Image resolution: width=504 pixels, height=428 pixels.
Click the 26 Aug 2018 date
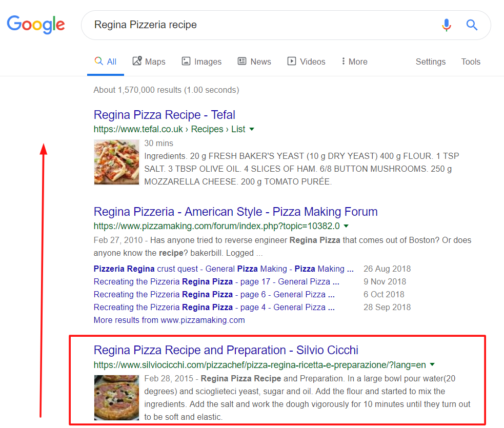[387, 269]
